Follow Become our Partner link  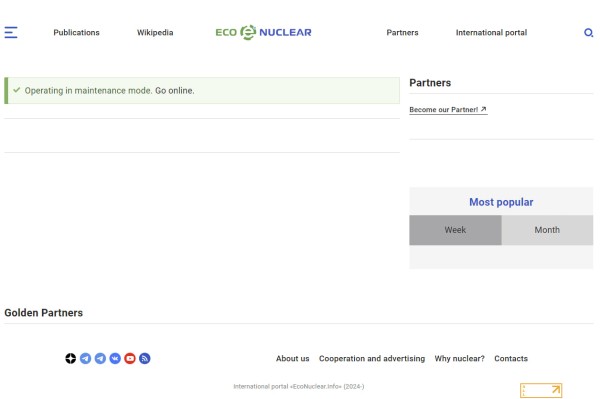click(x=448, y=110)
